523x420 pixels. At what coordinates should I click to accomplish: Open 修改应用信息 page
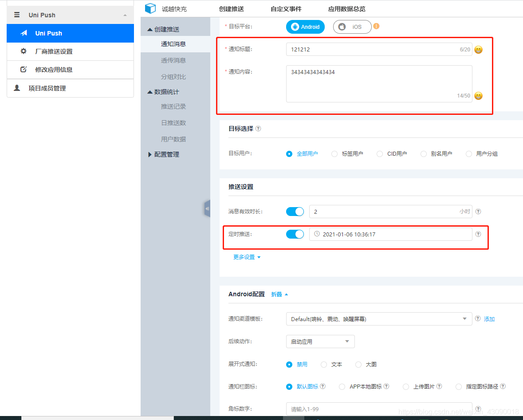[70, 70]
